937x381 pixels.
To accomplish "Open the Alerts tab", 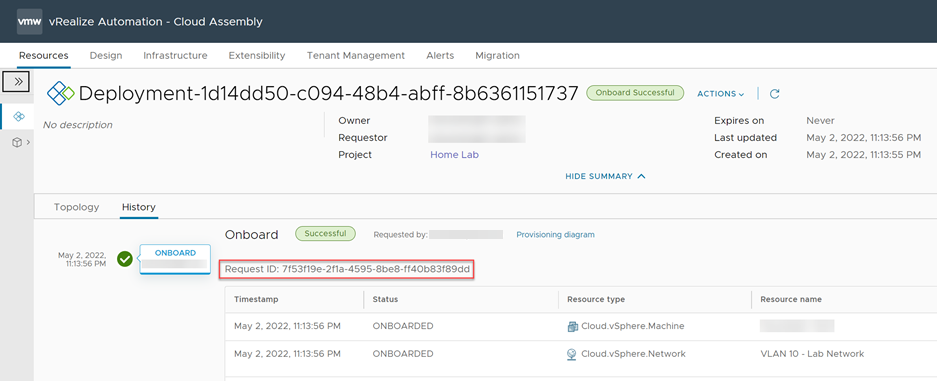I will point(440,56).
